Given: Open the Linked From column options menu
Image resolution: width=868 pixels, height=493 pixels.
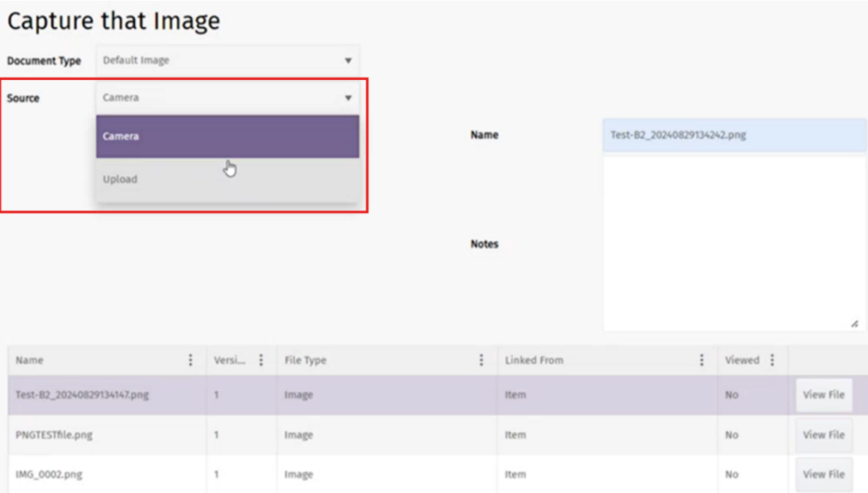Looking at the screenshot, I should (x=702, y=360).
